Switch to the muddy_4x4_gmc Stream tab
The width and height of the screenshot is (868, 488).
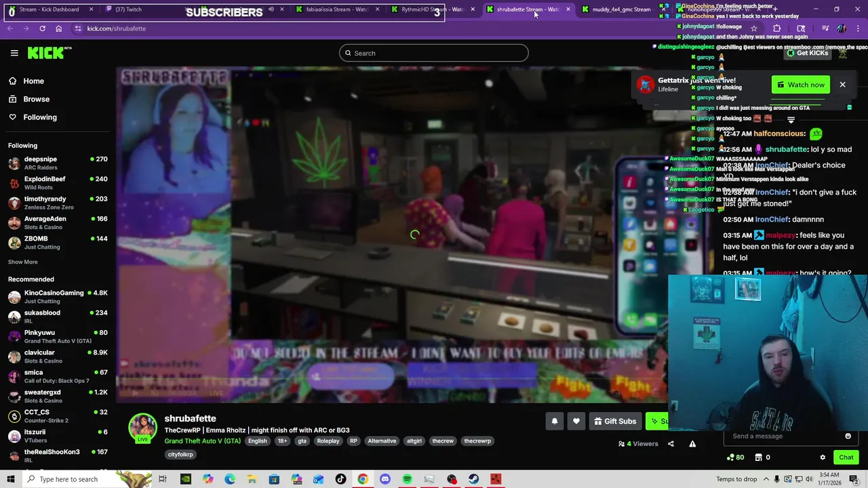(x=621, y=9)
